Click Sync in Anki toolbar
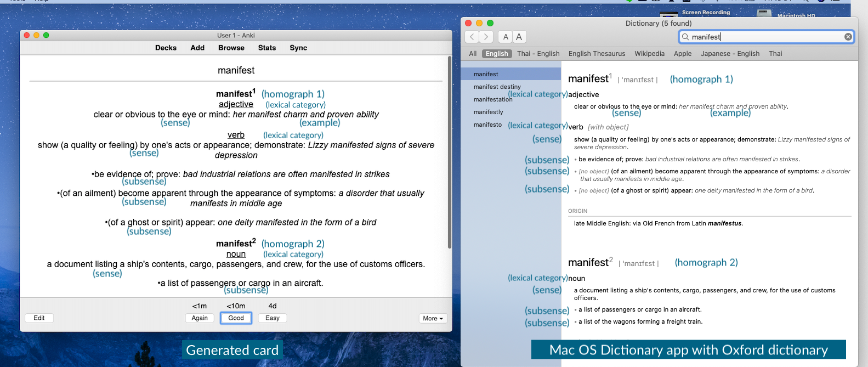The width and height of the screenshot is (868, 367). (x=298, y=48)
